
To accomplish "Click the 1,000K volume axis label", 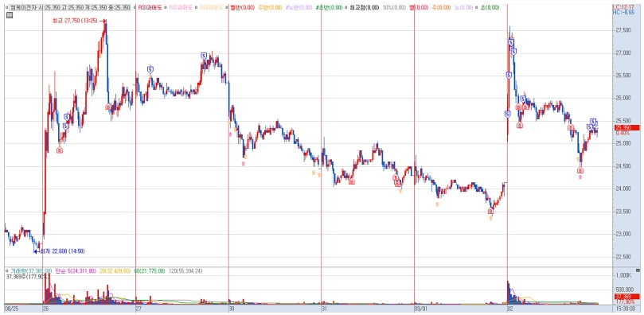I will pos(624,275).
